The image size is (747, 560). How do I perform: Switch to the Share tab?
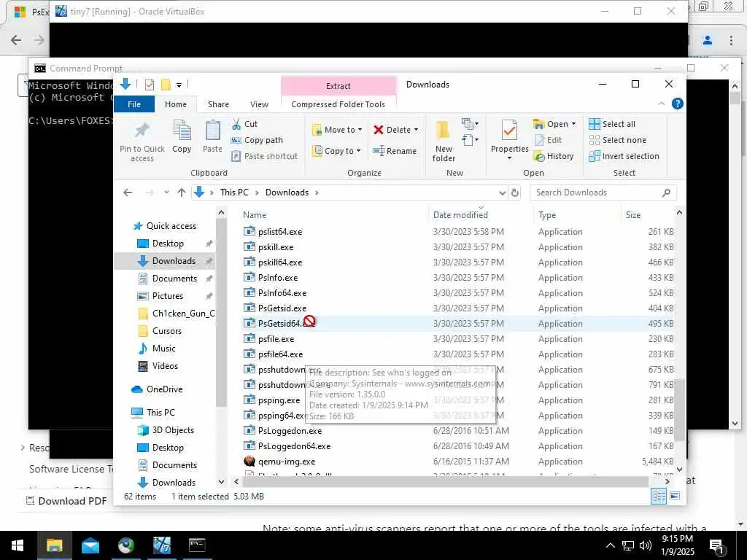(x=218, y=104)
